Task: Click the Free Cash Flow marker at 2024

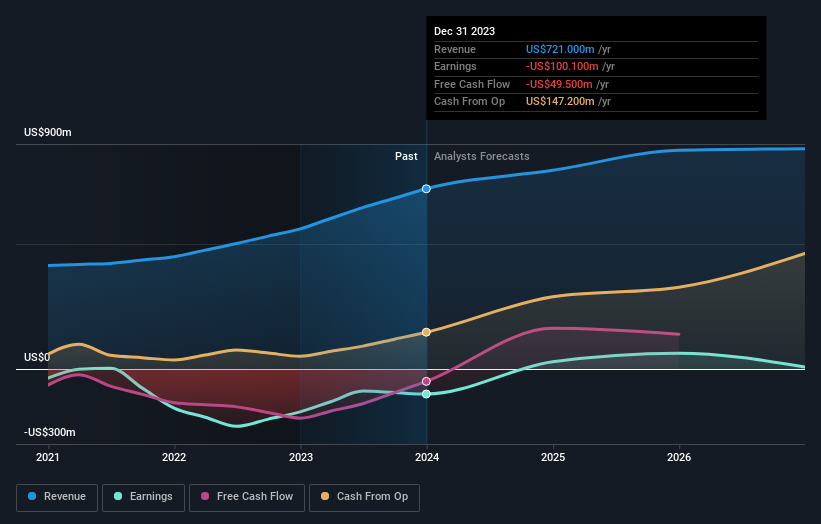Action: pos(426,381)
